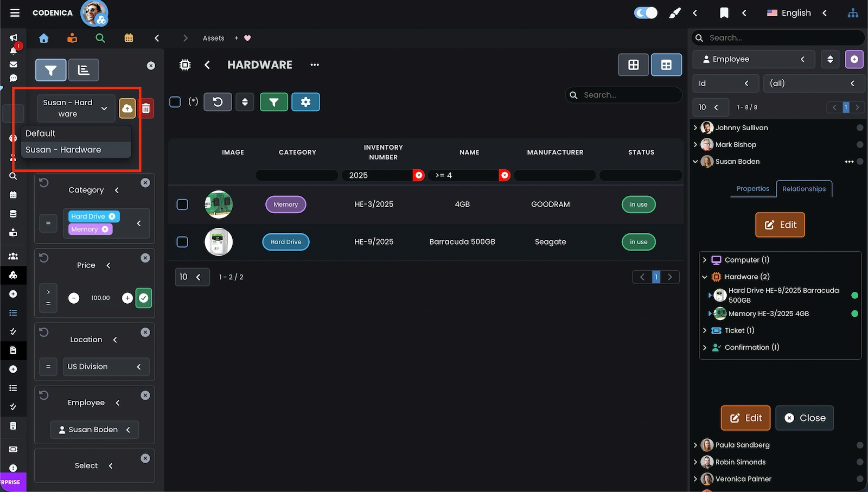Collapse the Hardware (2) tree node
Screen dimensions: 868x492
click(x=705, y=277)
